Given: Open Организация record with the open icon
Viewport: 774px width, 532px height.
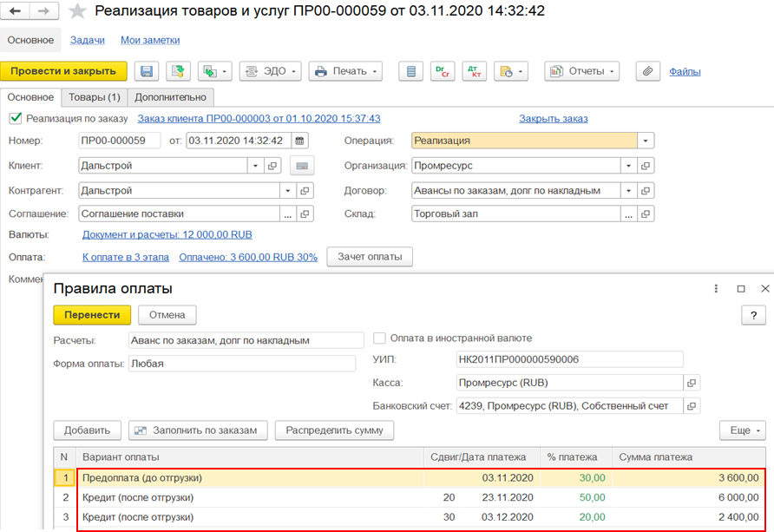Looking at the screenshot, I should [646, 166].
